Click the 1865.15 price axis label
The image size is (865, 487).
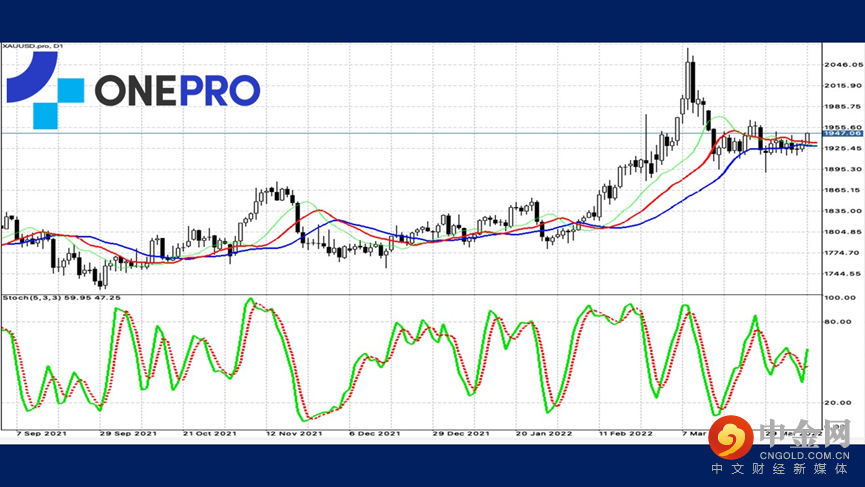pos(843,190)
